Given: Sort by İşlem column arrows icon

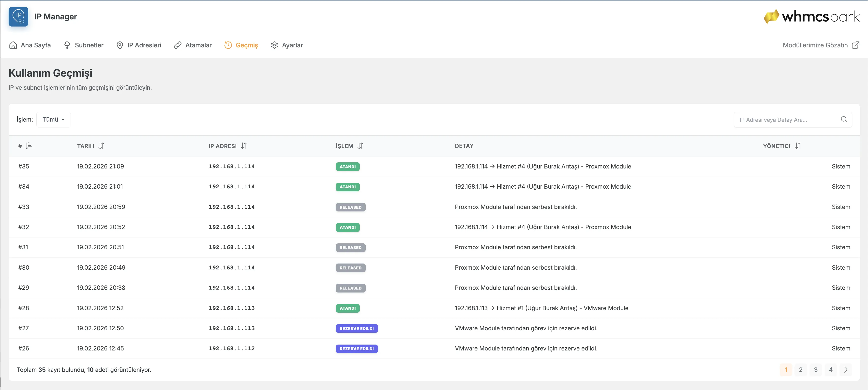Looking at the screenshot, I should [x=360, y=146].
